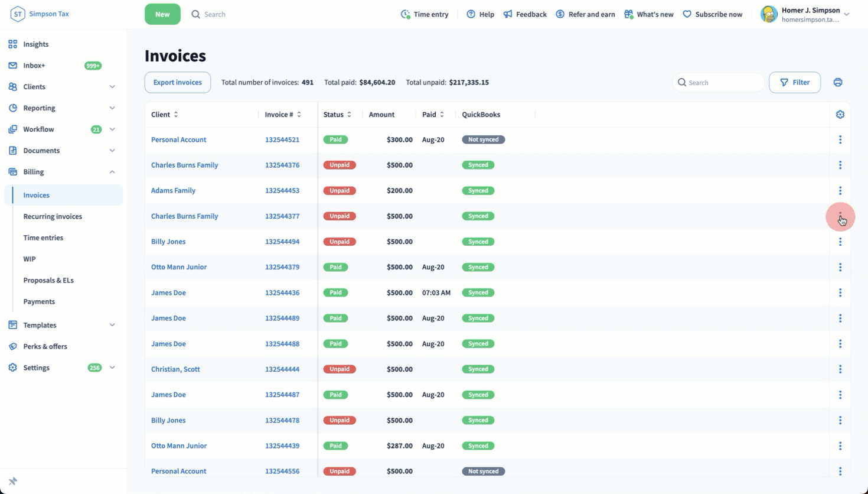Open row menu for invoice 132544521
868x494 pixels.
pos(840,140)
